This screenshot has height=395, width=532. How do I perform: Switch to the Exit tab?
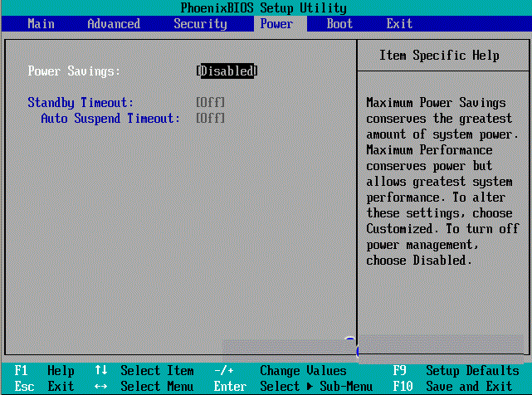pos(399,24)
